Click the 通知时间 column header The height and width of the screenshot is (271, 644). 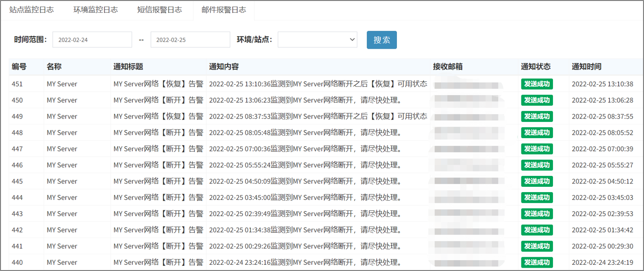(x=587, y=67)
